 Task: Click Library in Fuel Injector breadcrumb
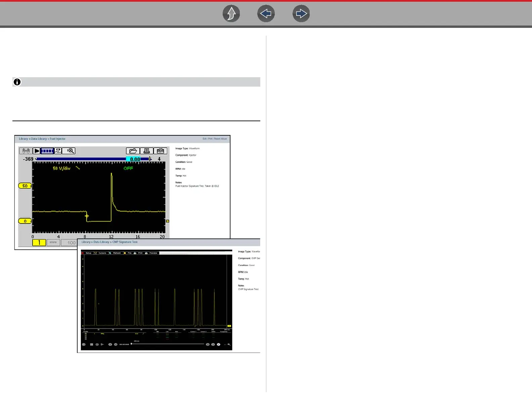click(x=24, y=139)
